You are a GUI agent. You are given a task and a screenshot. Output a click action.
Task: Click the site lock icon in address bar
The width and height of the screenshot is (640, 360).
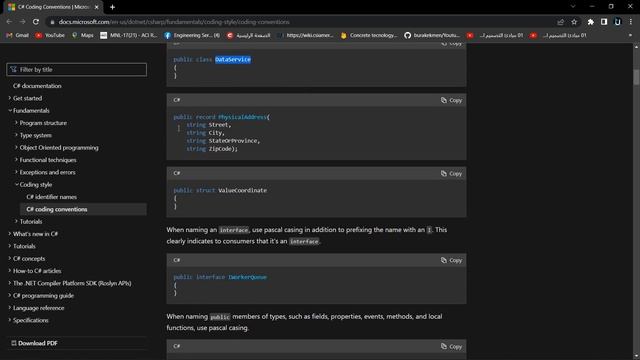(x=52, y=22)
